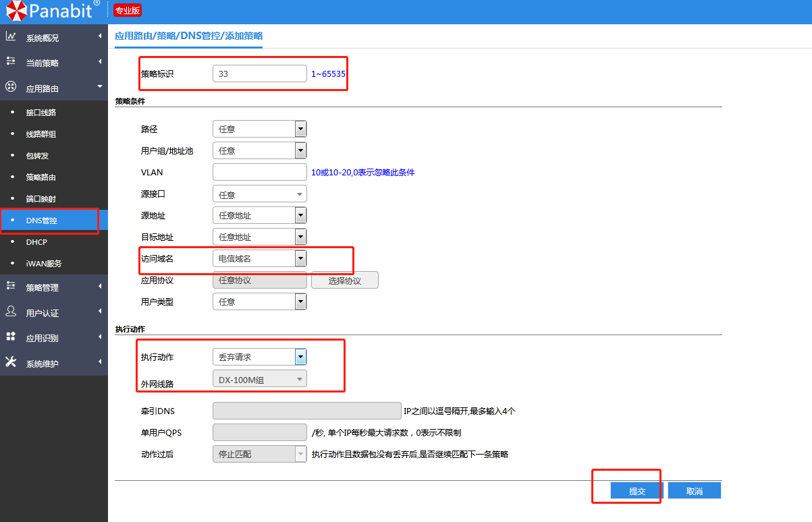Open the 源地址 dropdown
This screenshot has width=812, height=522.
300,215
